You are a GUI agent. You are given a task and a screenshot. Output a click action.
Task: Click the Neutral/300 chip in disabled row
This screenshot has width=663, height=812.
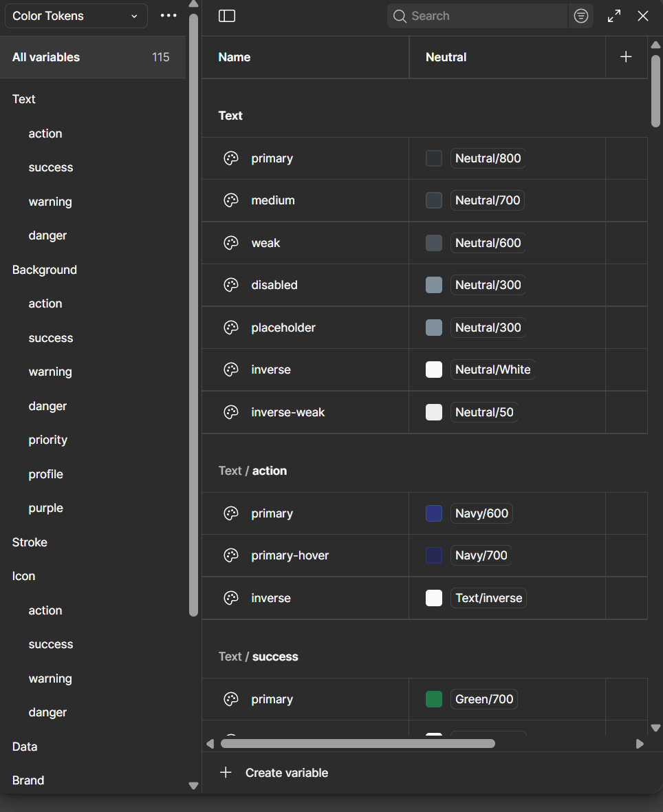pyautogui.click(x=488, y=285)
